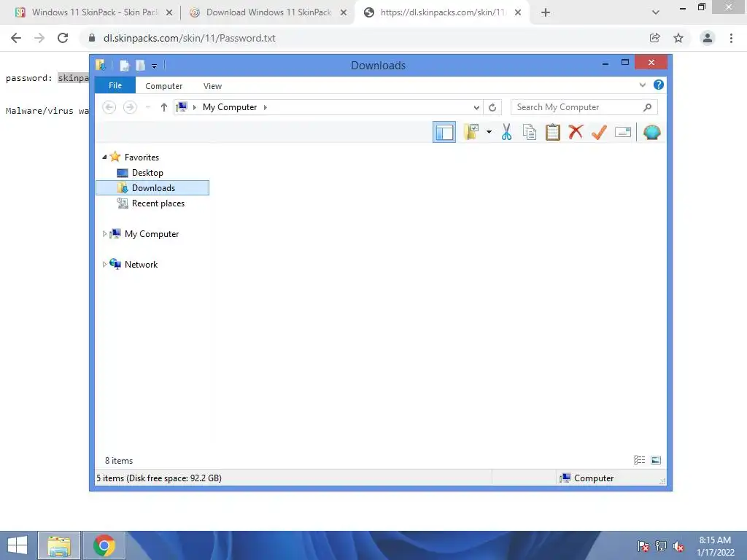Open Explorer help question mark icon
This screenshot has width=747, height=560.
coord(659,85)
